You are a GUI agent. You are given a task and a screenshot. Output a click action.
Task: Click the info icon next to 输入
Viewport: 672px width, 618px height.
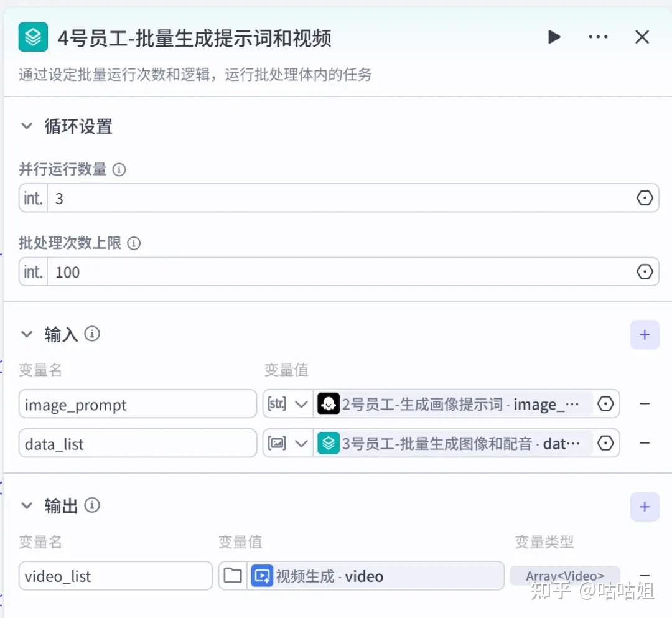pyautogui.click(x=92, y=334)
